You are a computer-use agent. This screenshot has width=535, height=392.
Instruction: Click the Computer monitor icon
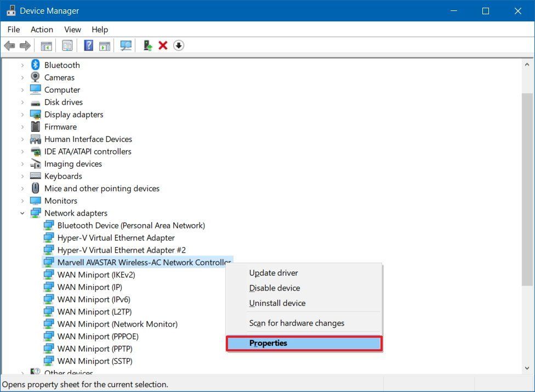point(36,89)
